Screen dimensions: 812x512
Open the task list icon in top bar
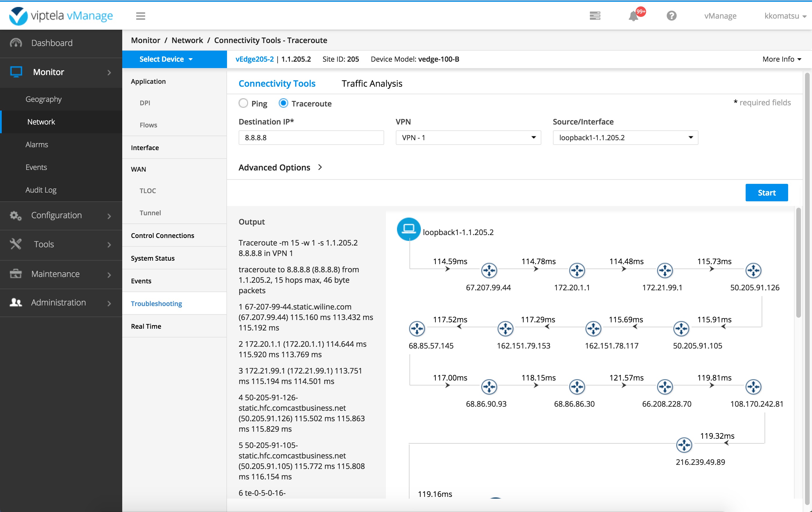pos(595,16)
